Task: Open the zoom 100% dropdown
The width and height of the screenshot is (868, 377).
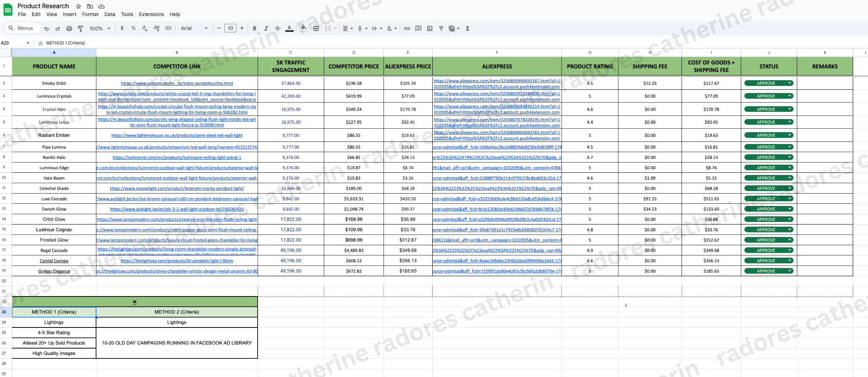Action: click(100, 28)
